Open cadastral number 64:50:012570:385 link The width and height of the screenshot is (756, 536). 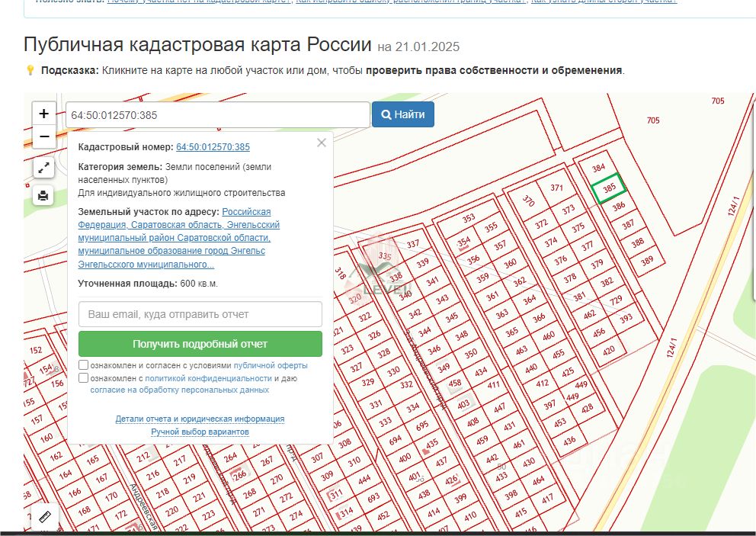pyautogui.click(x=213, y=146)
